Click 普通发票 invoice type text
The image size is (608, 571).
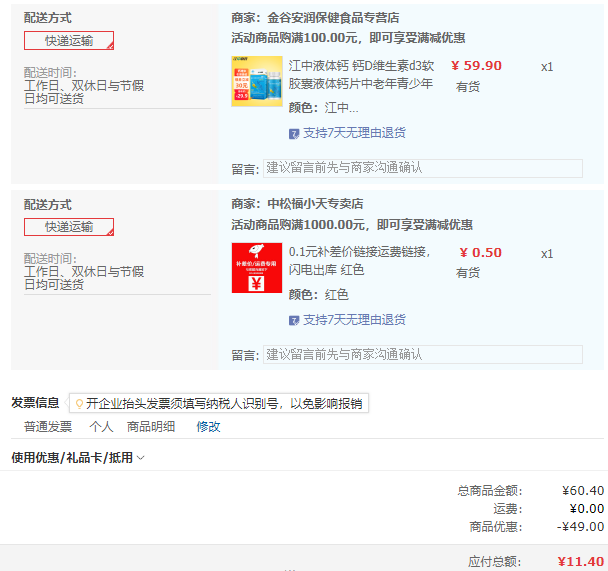click(48, 427)
